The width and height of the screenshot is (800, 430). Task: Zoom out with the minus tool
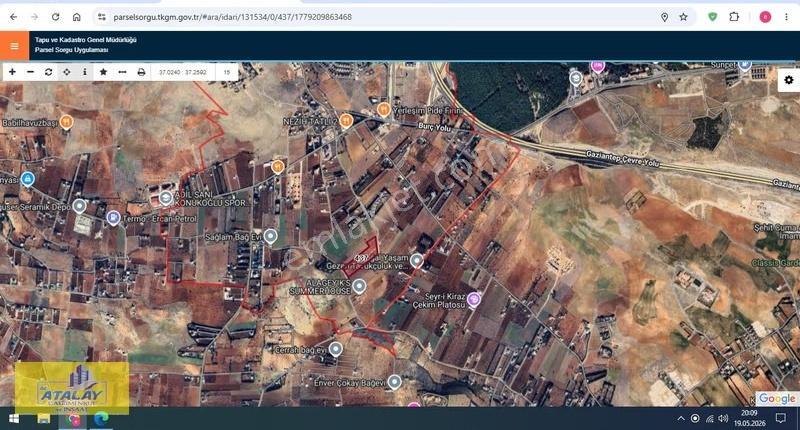pyautogui.click(x=31, y=72)
